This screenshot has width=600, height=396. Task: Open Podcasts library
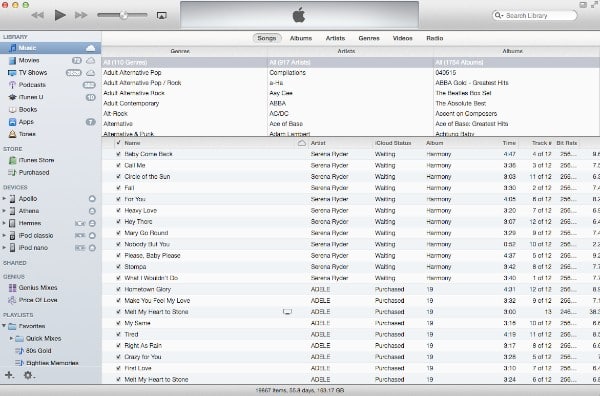(32, 85)
